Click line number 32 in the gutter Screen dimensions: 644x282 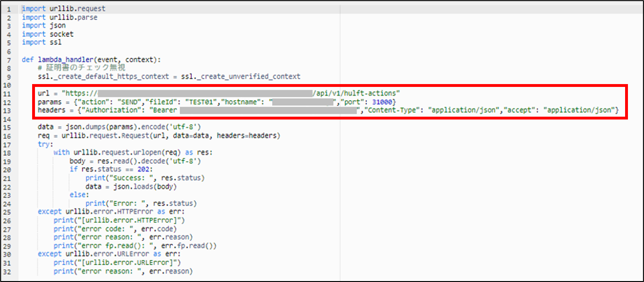tap(11, 270)
